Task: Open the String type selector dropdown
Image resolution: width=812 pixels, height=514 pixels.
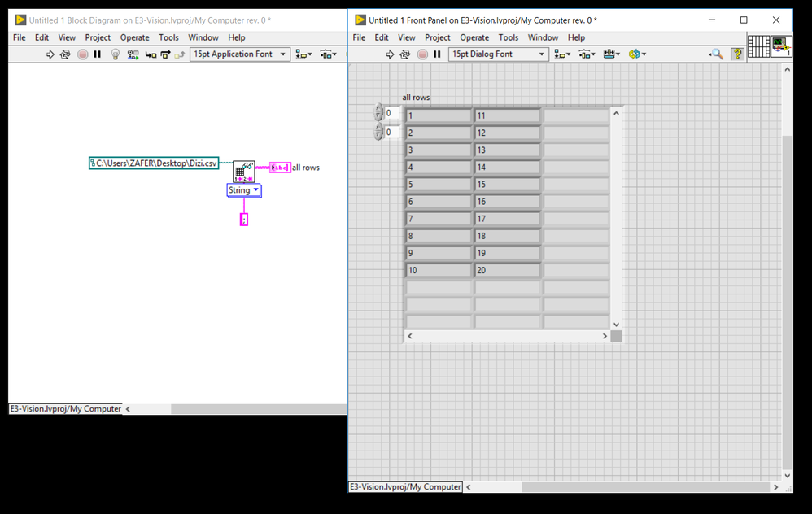Action: point(244,190)
